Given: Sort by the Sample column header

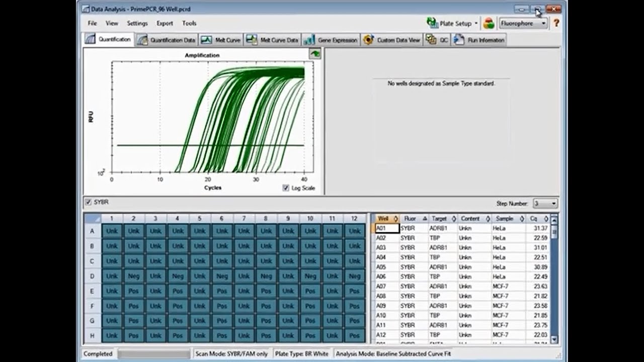Looking at the screenshot, I should 509,219.
